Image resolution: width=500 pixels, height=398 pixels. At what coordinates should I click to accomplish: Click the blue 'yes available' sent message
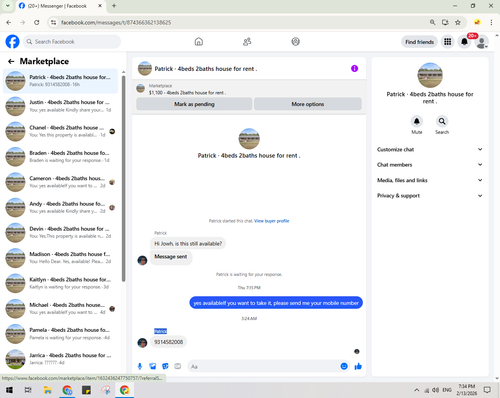tap(276, 303)
